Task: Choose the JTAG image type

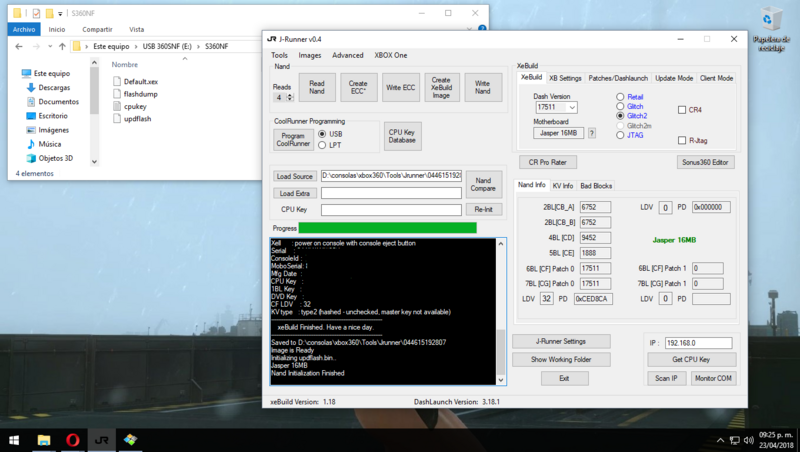Action: pyautogui.click(x=620, y=135)
